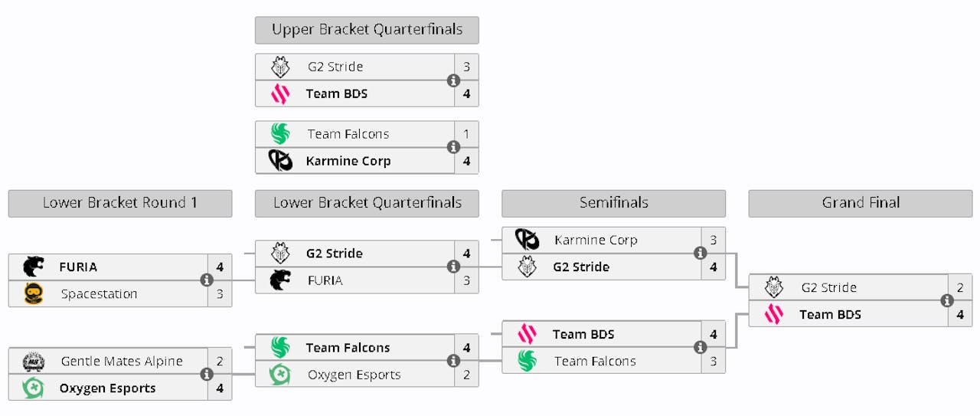Open match info for Team Falcons vs Karmine Corp

pos(453,147)
